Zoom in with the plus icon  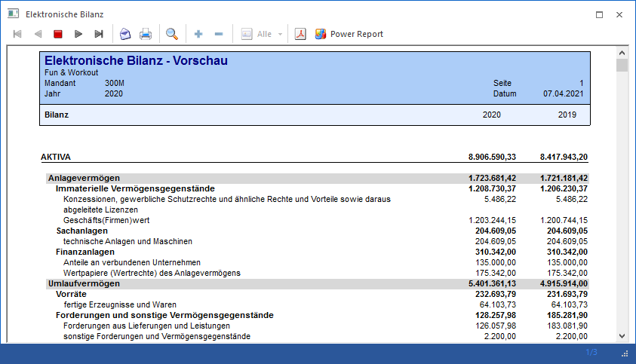pos(198,34)
